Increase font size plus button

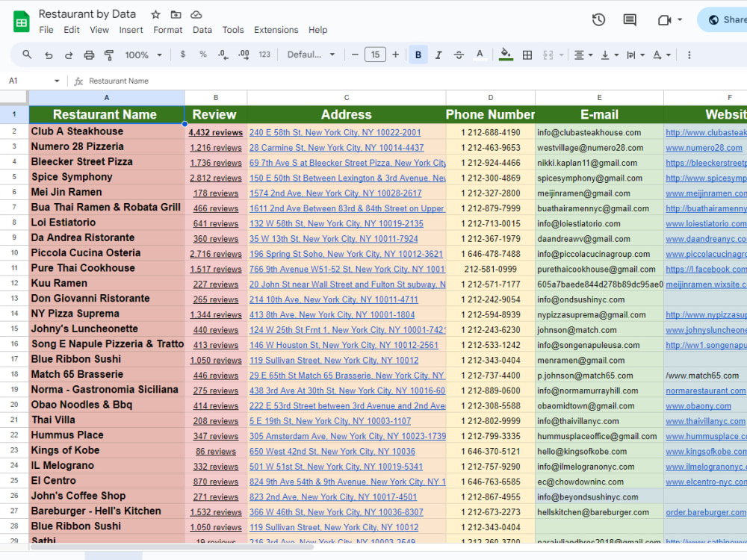(x=395, y=55)
